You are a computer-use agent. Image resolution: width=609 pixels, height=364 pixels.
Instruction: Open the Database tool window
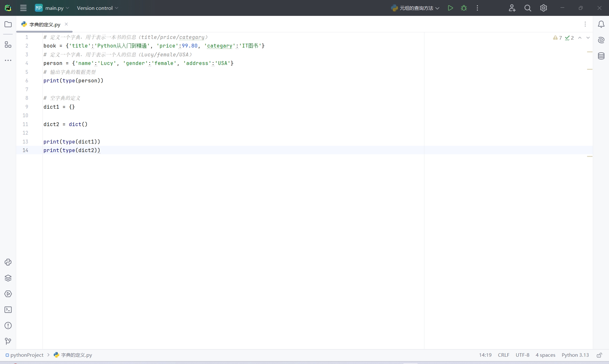click(601, 56)
